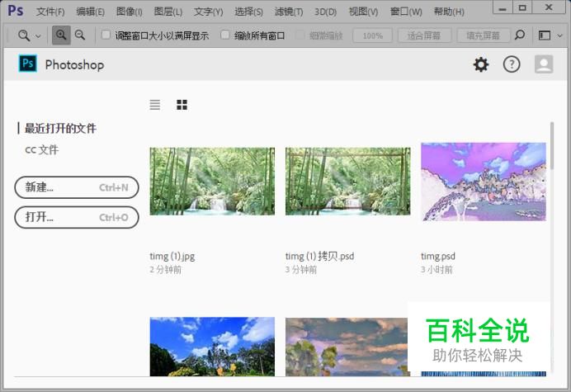This screenshot has width=571, height=392.
Task: Select 最近打开的文件 in the sidebar
Action: (60, 128)
